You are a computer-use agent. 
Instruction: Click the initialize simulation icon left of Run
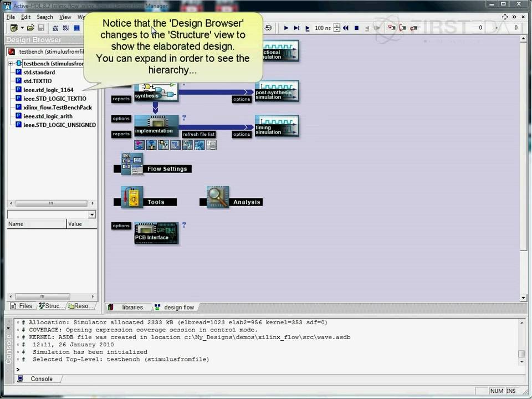click(x=269, y=28)
